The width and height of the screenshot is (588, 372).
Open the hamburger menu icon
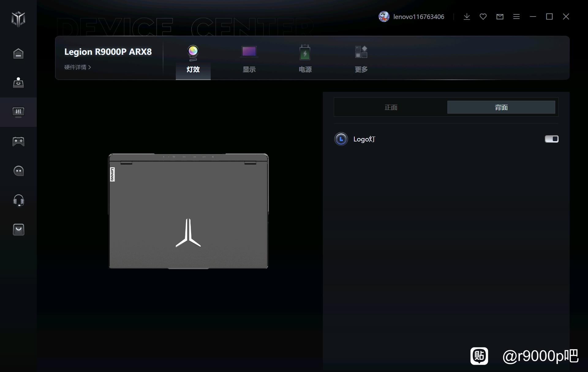tap(516, 17)
